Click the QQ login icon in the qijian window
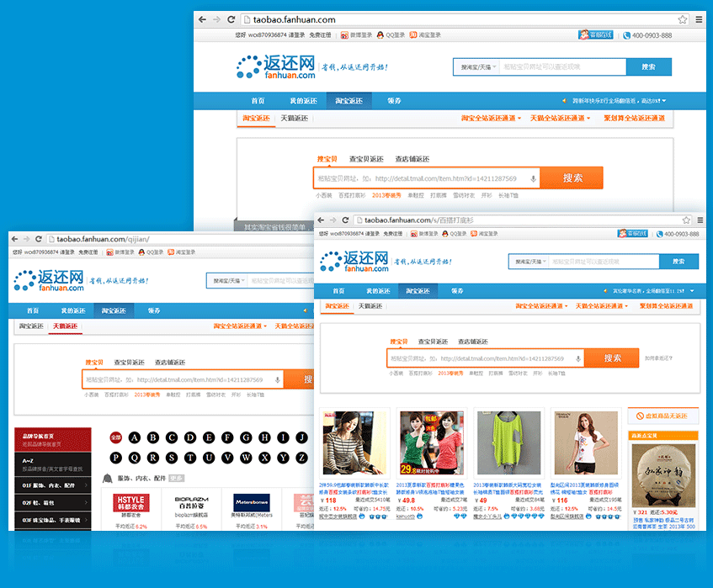The image size is (713, 588). (x=141, y=252)
